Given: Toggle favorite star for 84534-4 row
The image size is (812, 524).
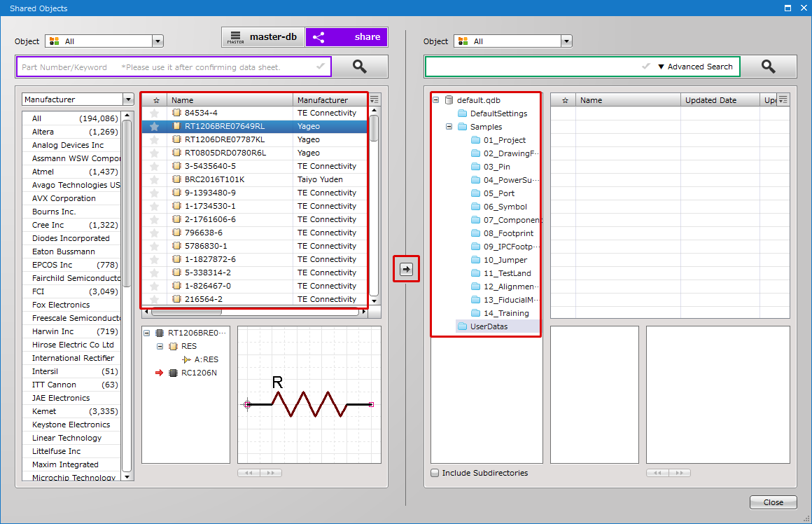Looking at the screenshot, I should [155, 113].
